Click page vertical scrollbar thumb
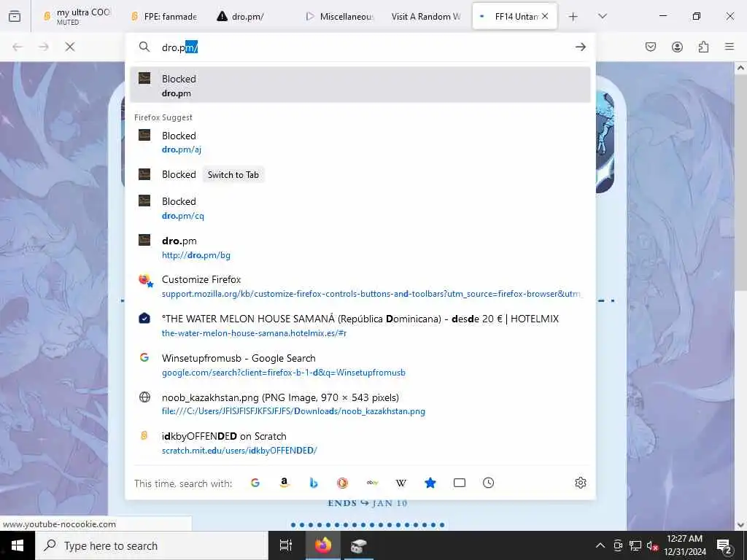The image size is (747, 560). pyautogui.click(x=740, y=181)
